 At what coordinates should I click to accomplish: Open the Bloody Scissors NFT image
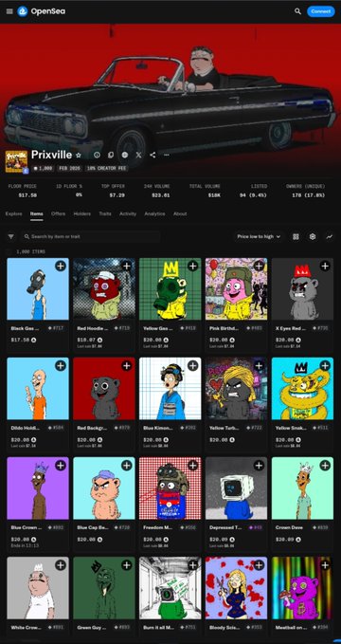(x=237, y=588)
